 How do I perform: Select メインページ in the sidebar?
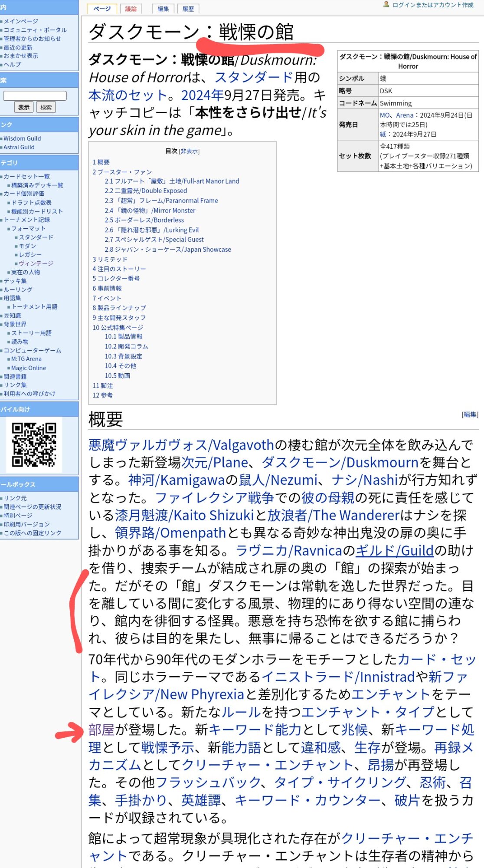tap(21, 21)
